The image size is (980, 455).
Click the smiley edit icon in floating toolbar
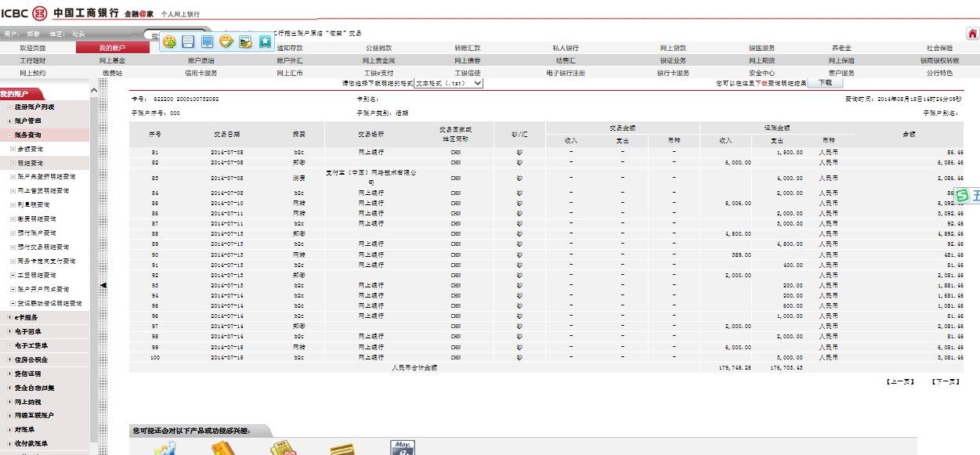coord(226,42)
